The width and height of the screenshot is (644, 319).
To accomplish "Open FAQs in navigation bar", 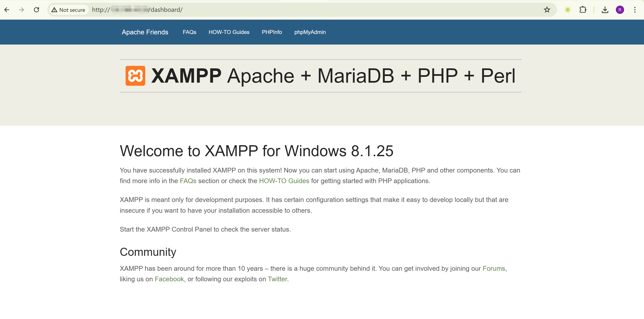I will click(189, 32).
